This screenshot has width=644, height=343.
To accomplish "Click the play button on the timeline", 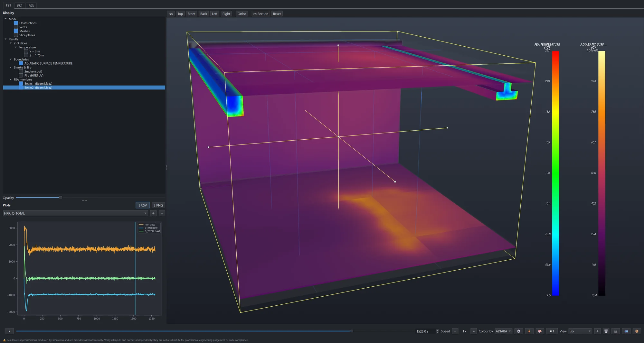I will (10, 331).
